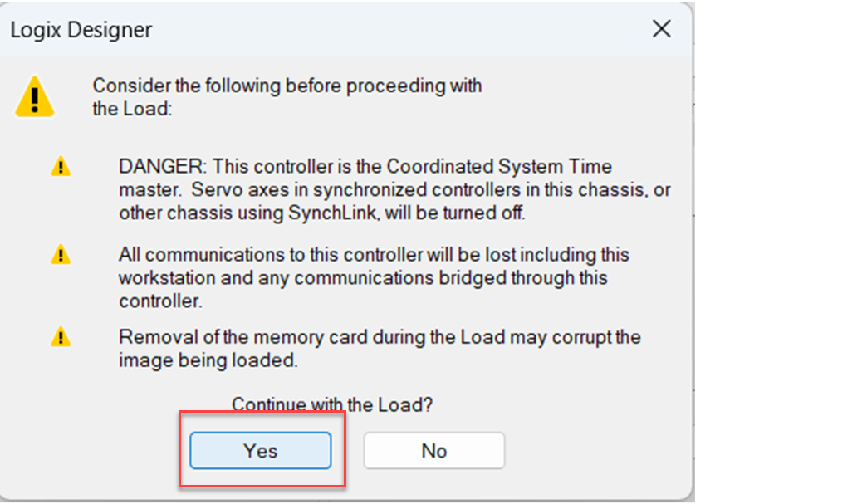Image resolution: width=867 pixels, height=504 pixels.
Task: Click the Yes button to continue
Action: (x=260, y=451)
